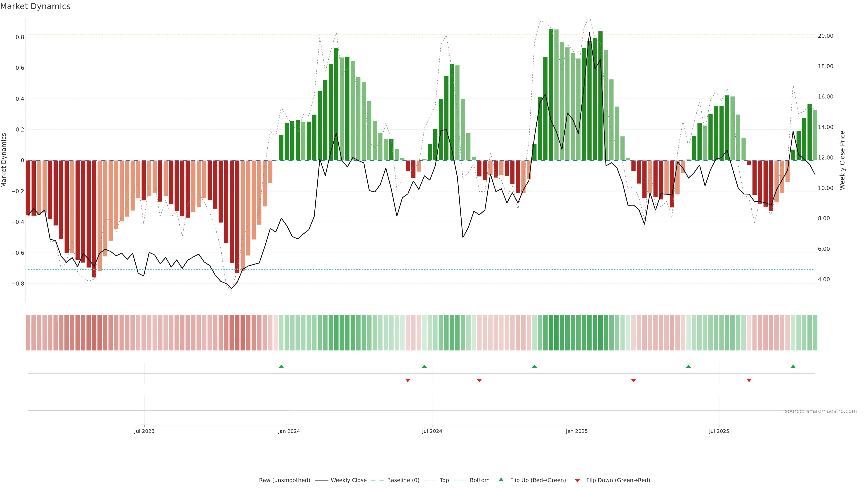Click the flip-down marker after Jan 2025
868x488 pixels.
click(633, 380)
